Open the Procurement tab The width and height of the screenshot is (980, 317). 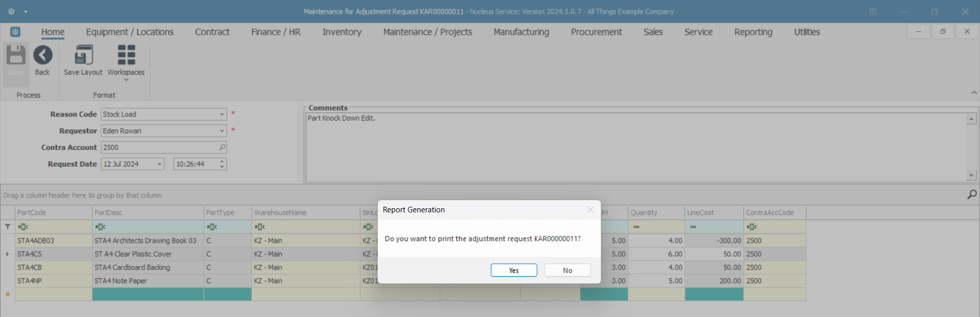(x=596, y=32)
